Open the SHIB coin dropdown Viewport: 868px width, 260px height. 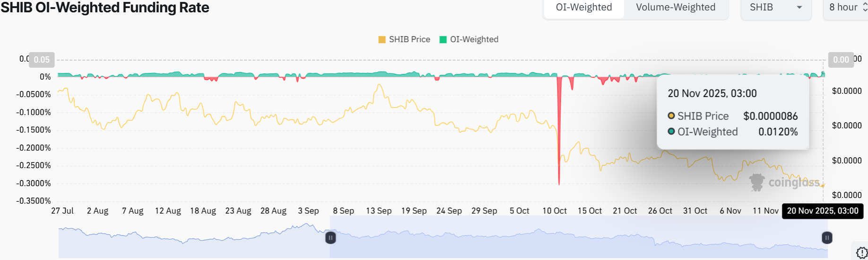(775, 8)
